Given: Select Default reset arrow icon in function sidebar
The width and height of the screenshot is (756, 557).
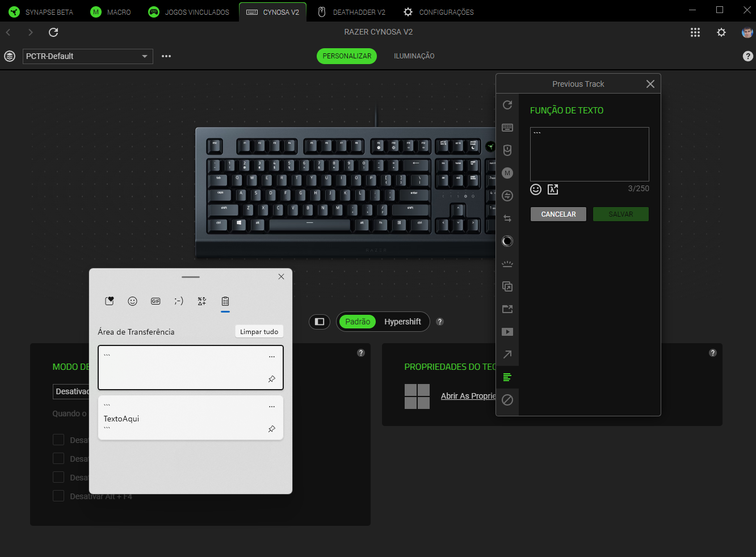Looking at the screenshot, I should click(x=507, y=105).
